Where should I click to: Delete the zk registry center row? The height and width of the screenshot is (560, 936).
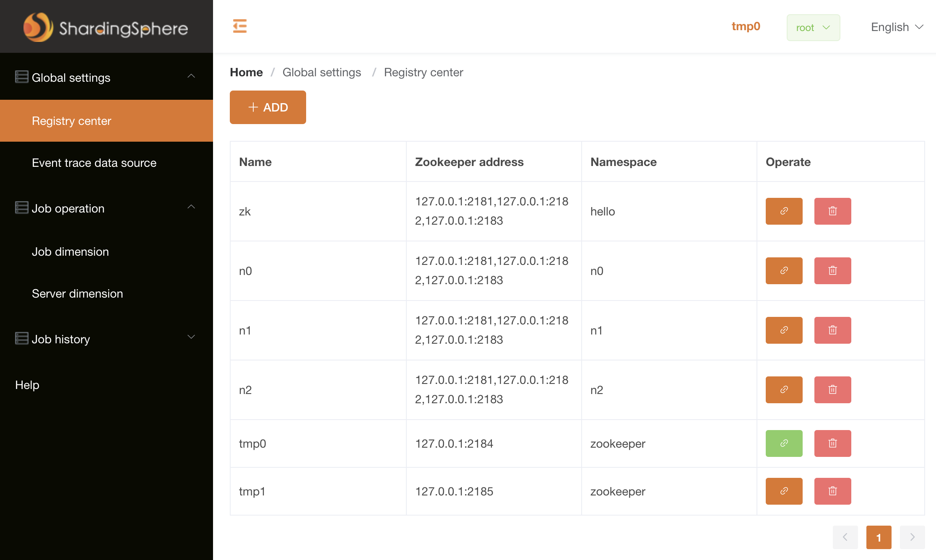click(x=832, y=211)
